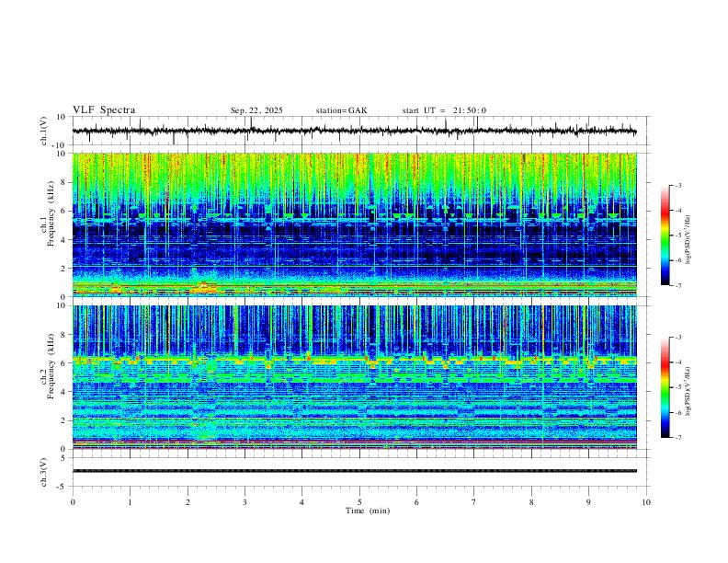The image size is (728, 563).
Task: Click the ch.1 spectrogram panel
Action: pyautogui.click(x=354, y=224)
